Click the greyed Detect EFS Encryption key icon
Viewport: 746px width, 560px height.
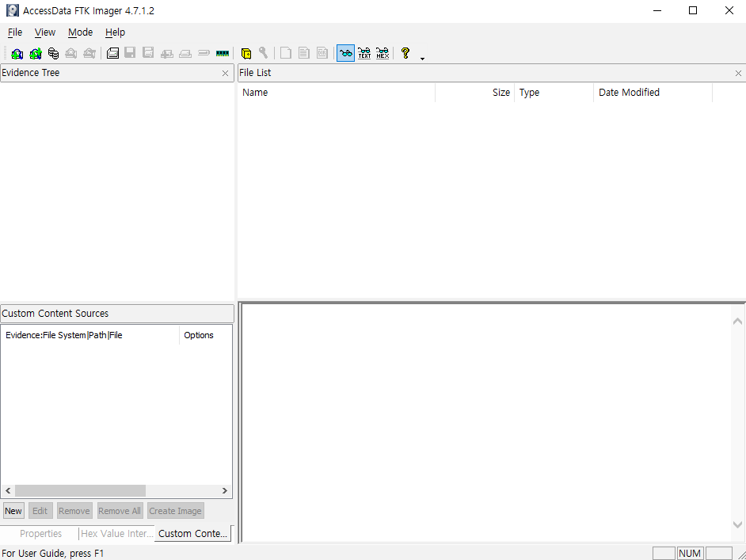(x=263, y=53)
